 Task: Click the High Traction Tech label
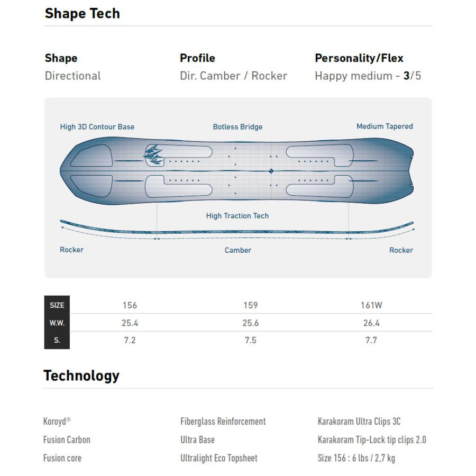[x=237, y=216]
